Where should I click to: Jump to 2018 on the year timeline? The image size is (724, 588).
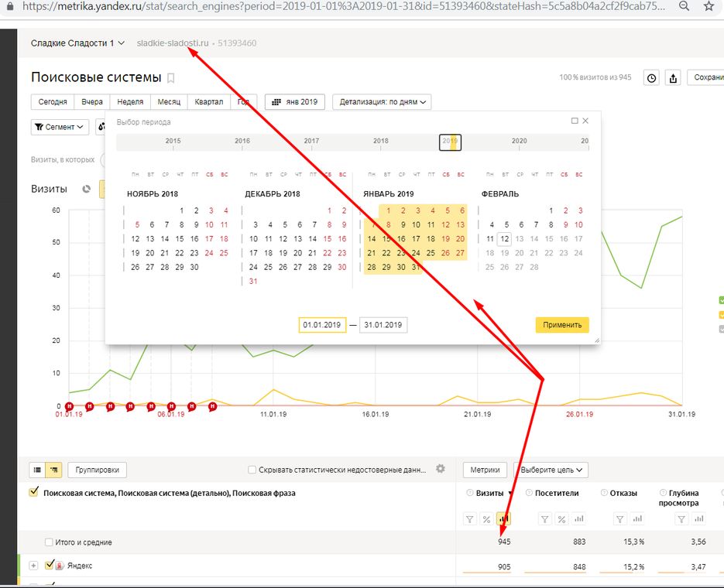(x=381, y=141)
